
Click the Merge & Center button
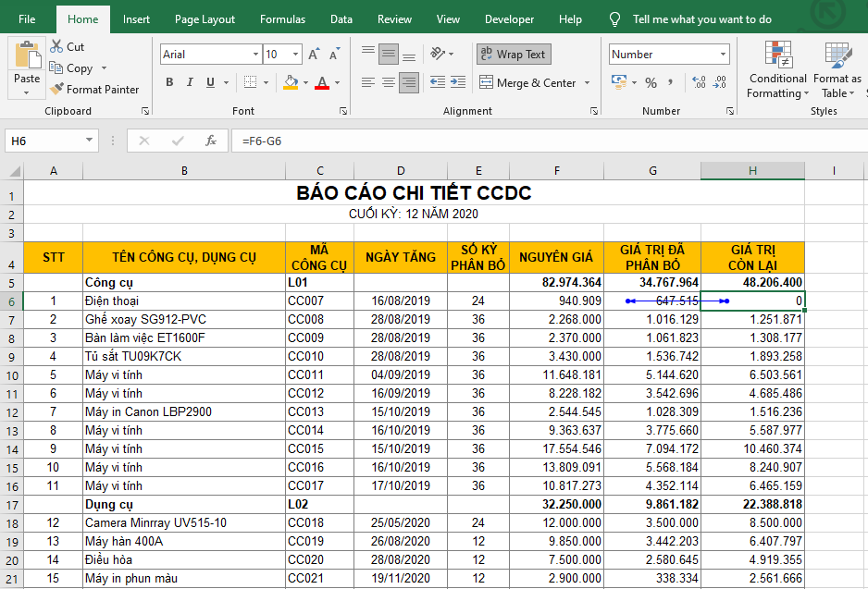click(528, 83)
